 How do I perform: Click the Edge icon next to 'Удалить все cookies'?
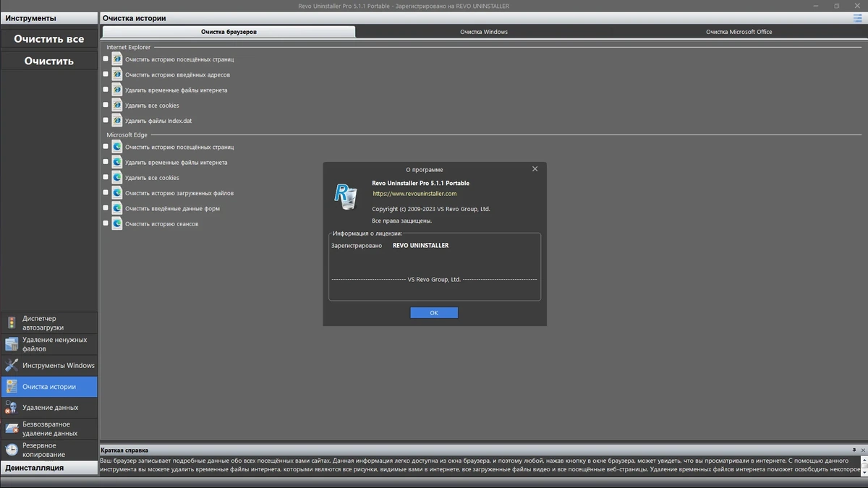click(116, 177)
